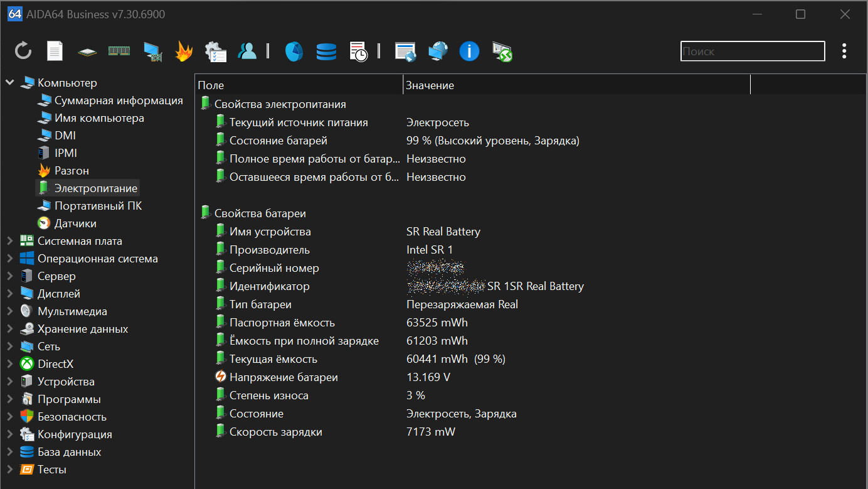Expand the Тесты node arrow
This screenshot has height=489, width=868.
[x=10, y=470]
